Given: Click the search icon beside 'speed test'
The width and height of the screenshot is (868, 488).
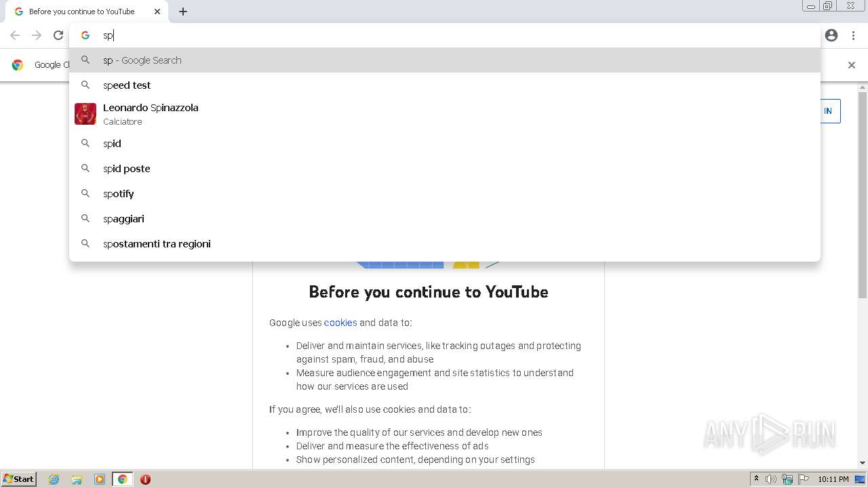Looking at the screenshot, I should [85, 85].
